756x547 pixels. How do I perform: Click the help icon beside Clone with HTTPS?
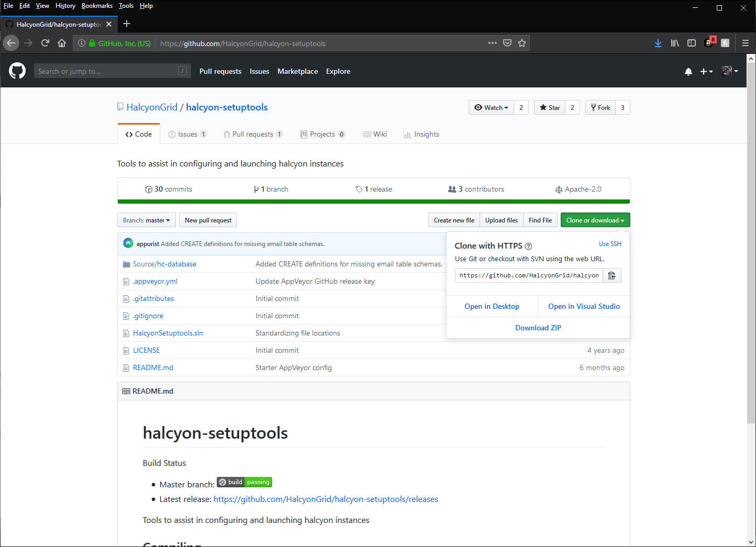(x=528, y=246)
